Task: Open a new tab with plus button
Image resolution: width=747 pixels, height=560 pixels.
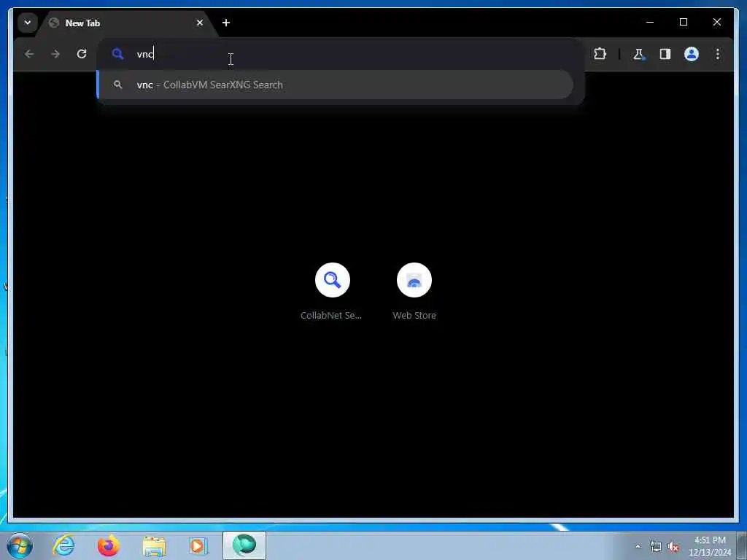Action: coord(226,23)
